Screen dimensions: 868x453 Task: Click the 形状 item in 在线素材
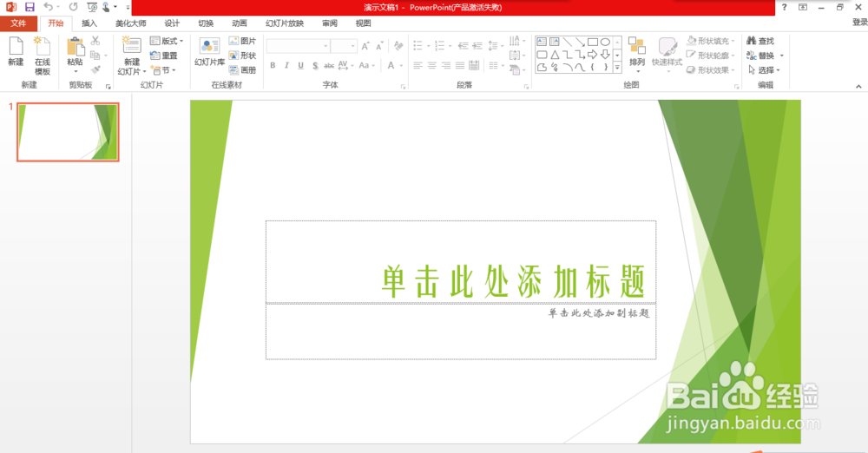(x=242, y=56)
